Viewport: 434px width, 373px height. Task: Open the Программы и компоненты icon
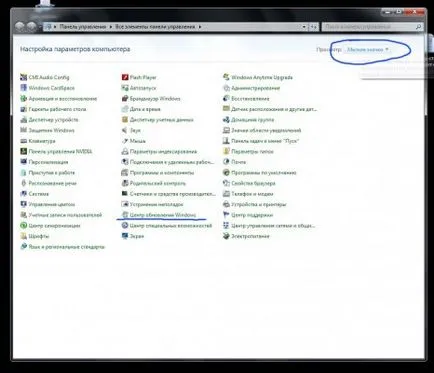tap(125, 173)
